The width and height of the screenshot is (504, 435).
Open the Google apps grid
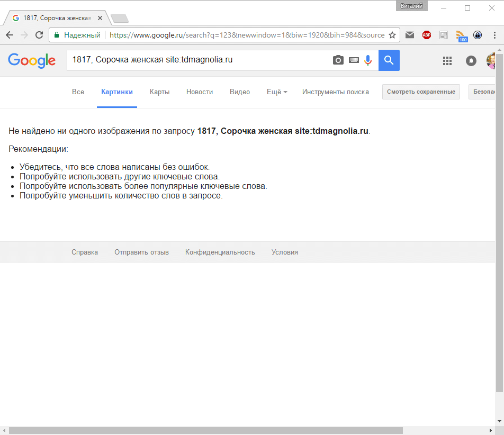coord(447,61)
